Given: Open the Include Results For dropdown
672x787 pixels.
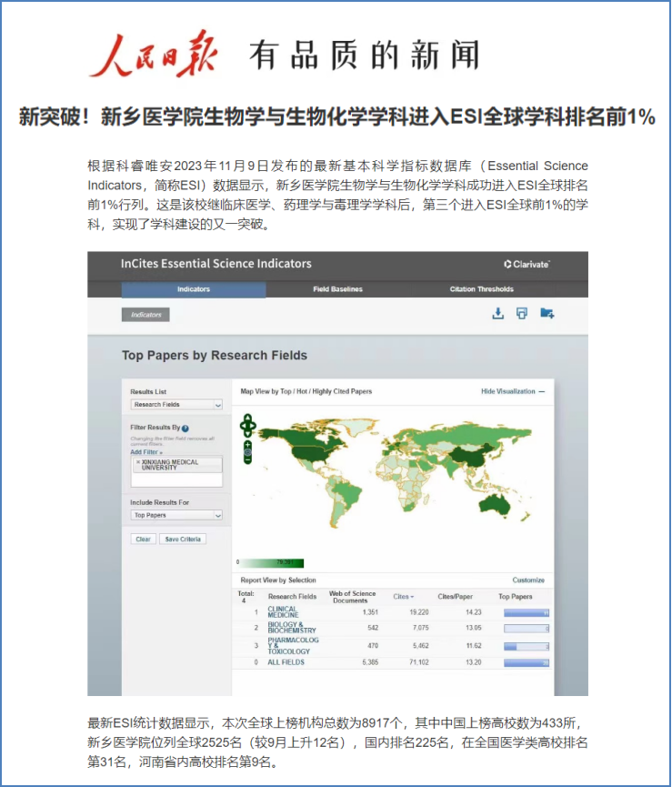Looking at the screenshot, I should click(176, 515).
